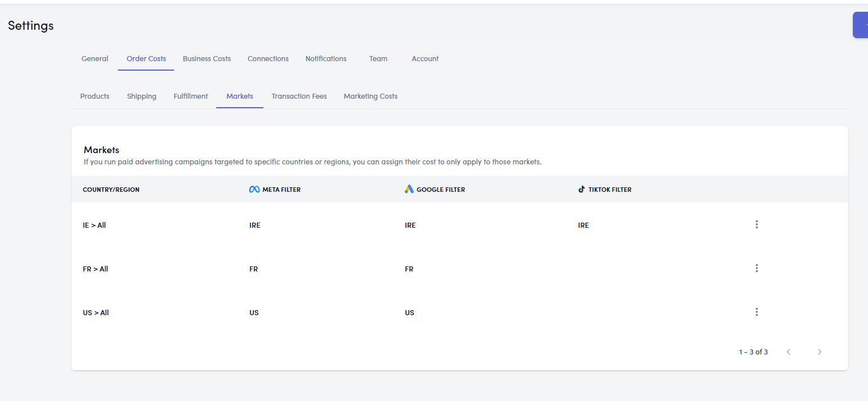This screenshot has height=401, width=868.
Task: Click the Google Ads logo in the column header
Action: click(x=409, y=190)
